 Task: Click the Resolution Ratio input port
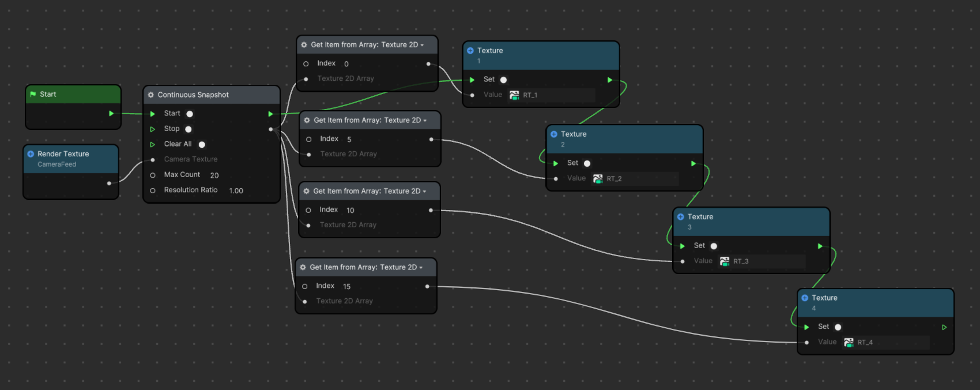[153, 190]
